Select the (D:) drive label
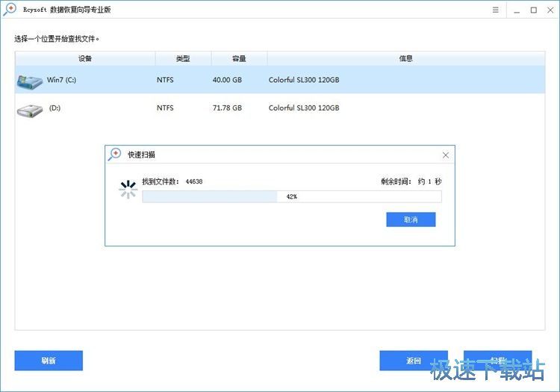This screenshot has width=560, height=392. point(55,108)
